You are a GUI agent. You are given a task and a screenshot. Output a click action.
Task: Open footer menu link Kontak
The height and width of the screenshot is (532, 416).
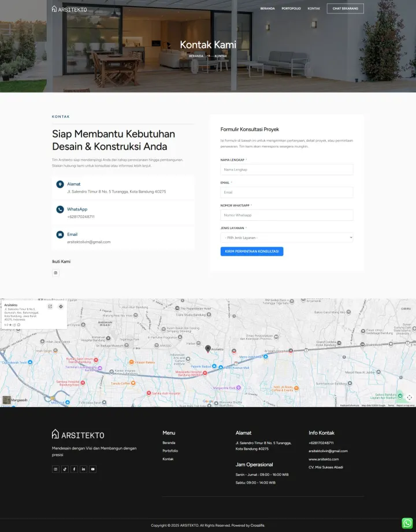tap(168, 459)
